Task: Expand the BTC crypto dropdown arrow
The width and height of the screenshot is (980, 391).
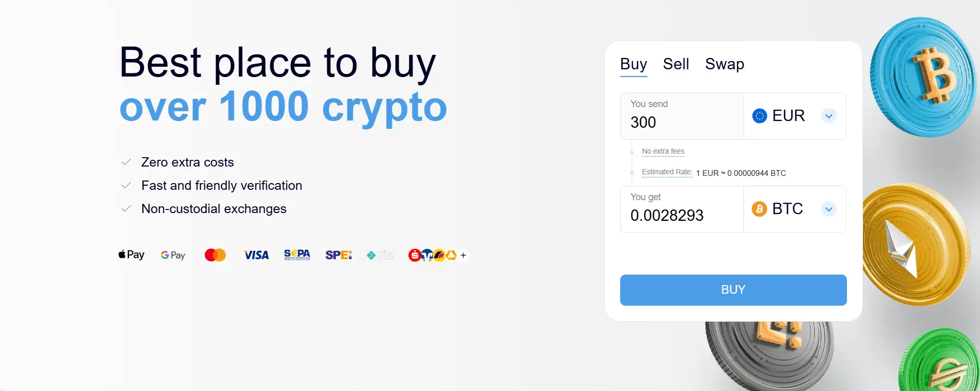Action: [829, 209]
